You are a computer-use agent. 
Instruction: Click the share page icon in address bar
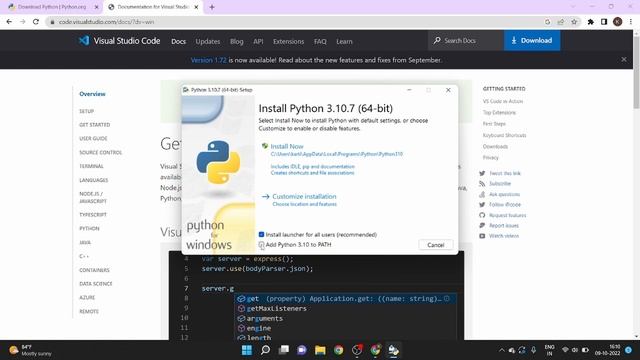click(x=561, y=22)
